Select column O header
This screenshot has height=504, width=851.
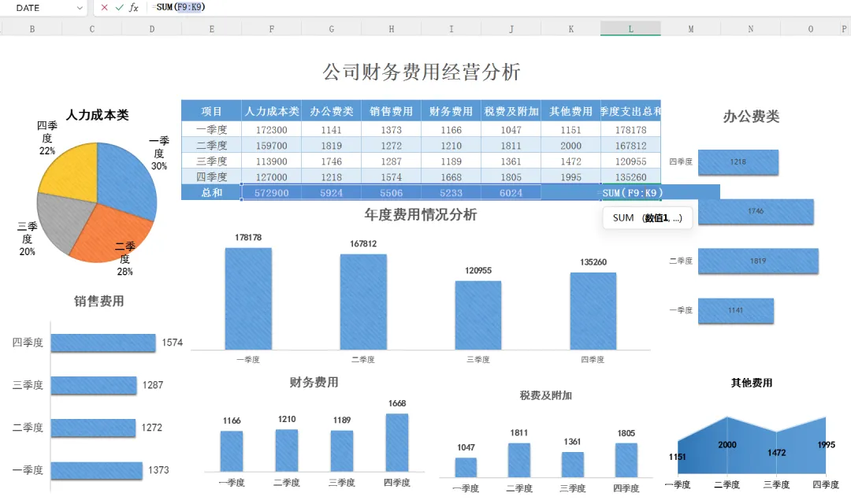[x=810, y=29]
